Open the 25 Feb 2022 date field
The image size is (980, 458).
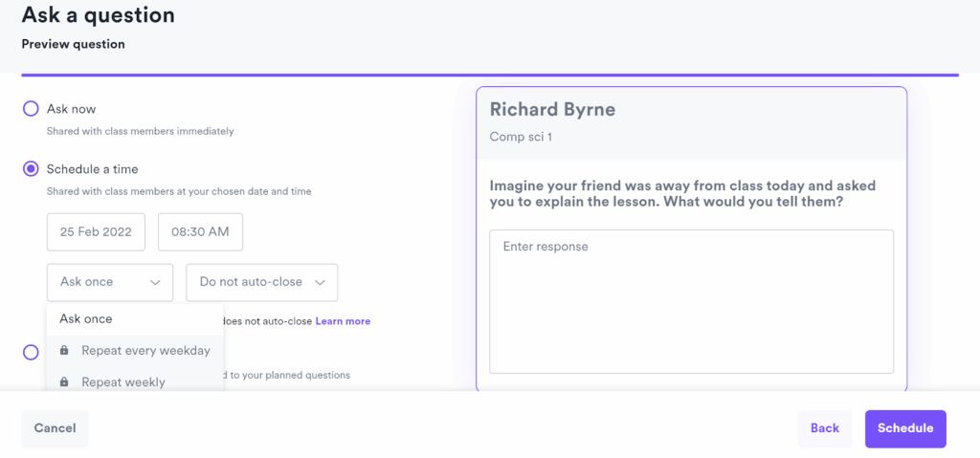pos(96,232)
